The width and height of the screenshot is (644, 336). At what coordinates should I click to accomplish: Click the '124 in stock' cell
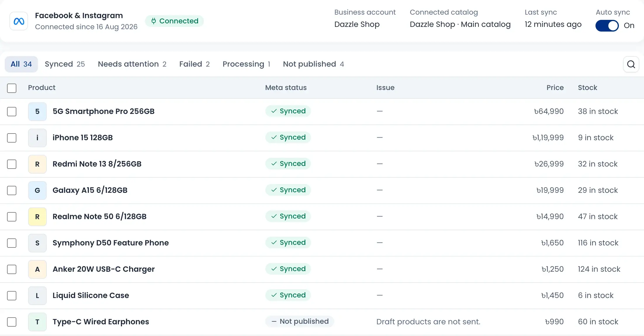tap(599, 269)
